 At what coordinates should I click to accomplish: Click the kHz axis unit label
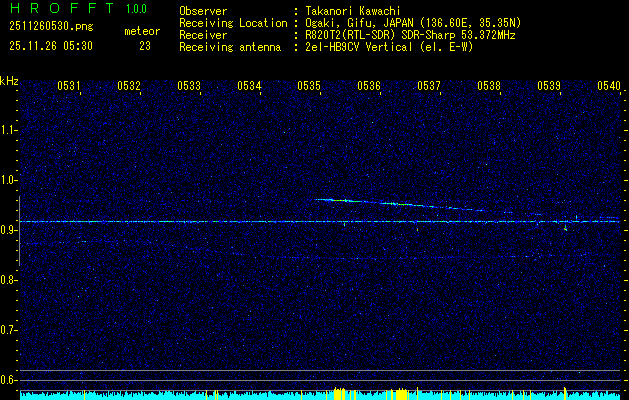coord(10,80)
